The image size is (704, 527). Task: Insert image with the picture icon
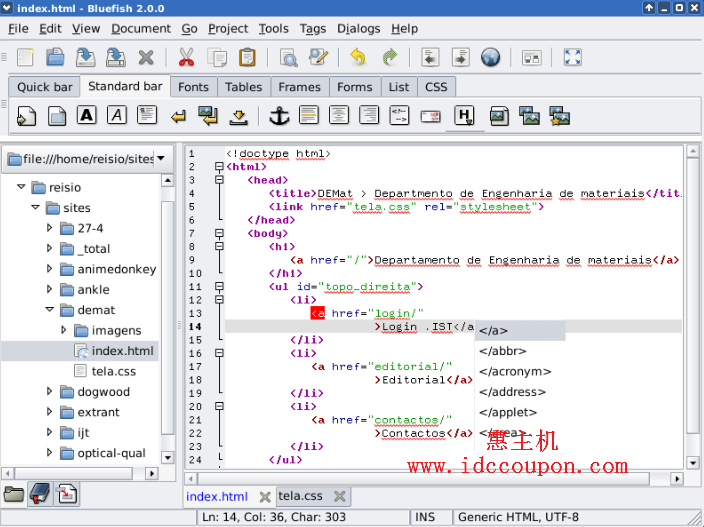tap(499, 116)
